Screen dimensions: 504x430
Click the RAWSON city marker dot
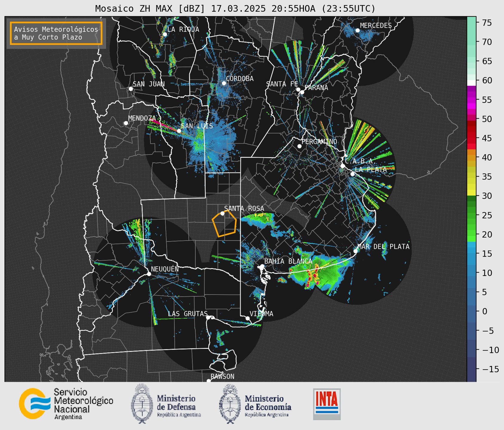click(x=209, y=381)
